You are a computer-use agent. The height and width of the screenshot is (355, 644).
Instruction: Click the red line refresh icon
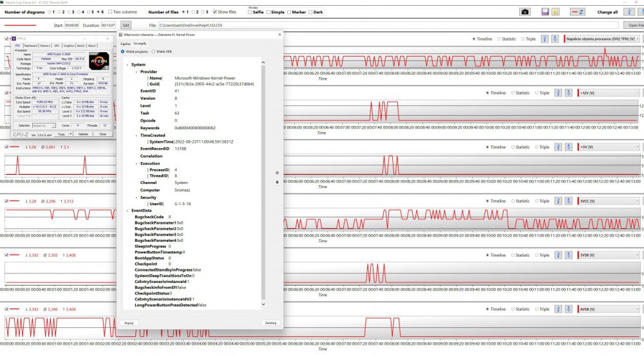577,12
